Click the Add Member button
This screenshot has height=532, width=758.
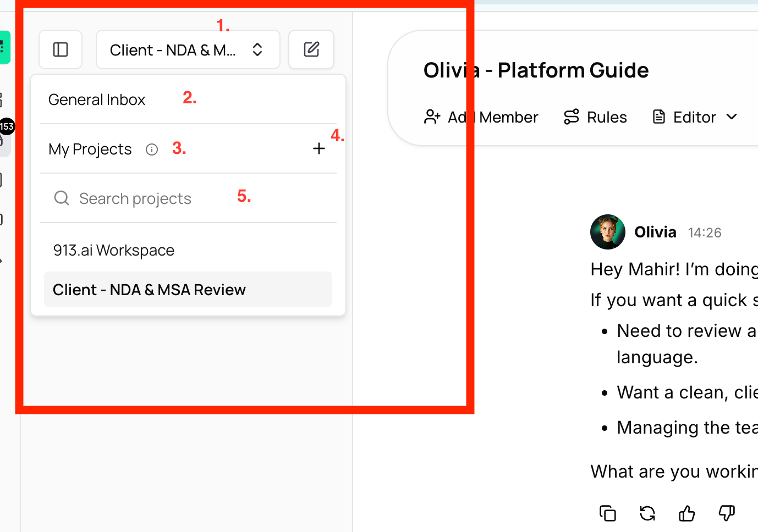[481, 117]
